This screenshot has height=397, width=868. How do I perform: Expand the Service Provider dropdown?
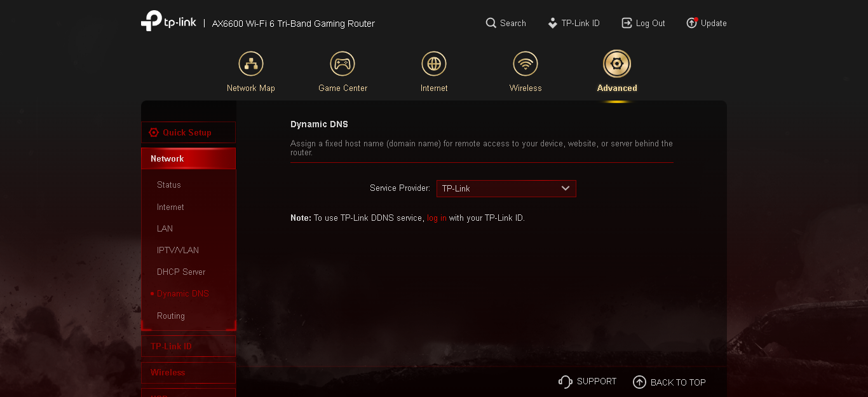506,188
